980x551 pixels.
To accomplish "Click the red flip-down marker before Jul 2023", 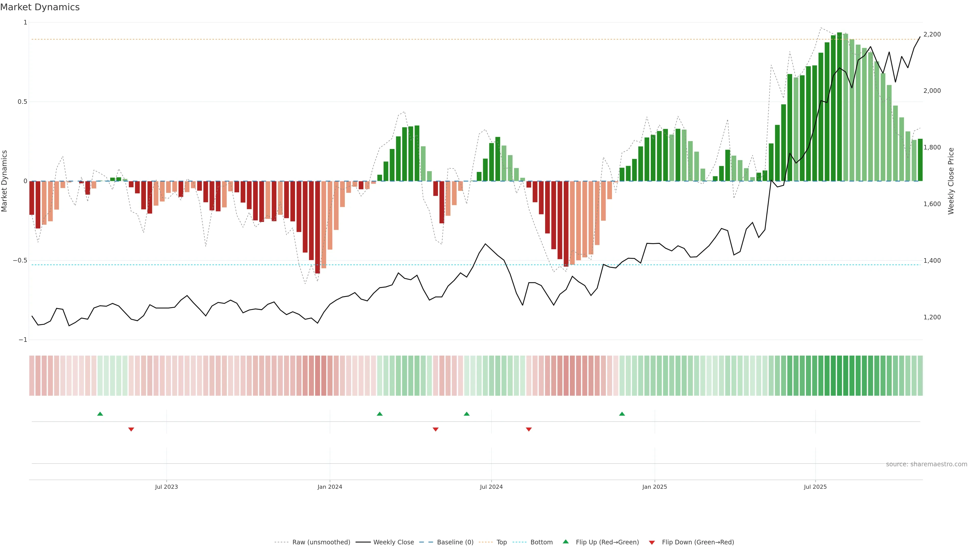I will 131,429.
